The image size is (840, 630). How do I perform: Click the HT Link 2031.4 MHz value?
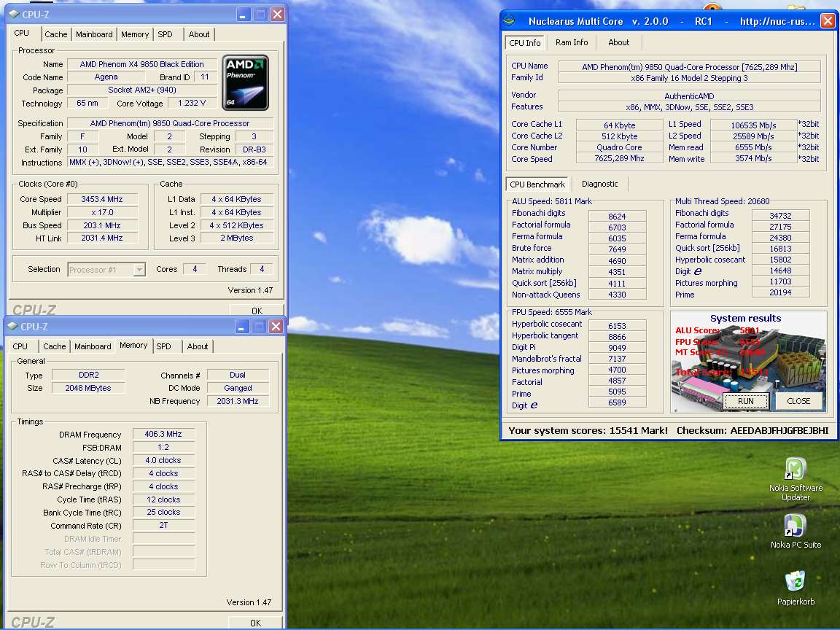click(102, 238)
